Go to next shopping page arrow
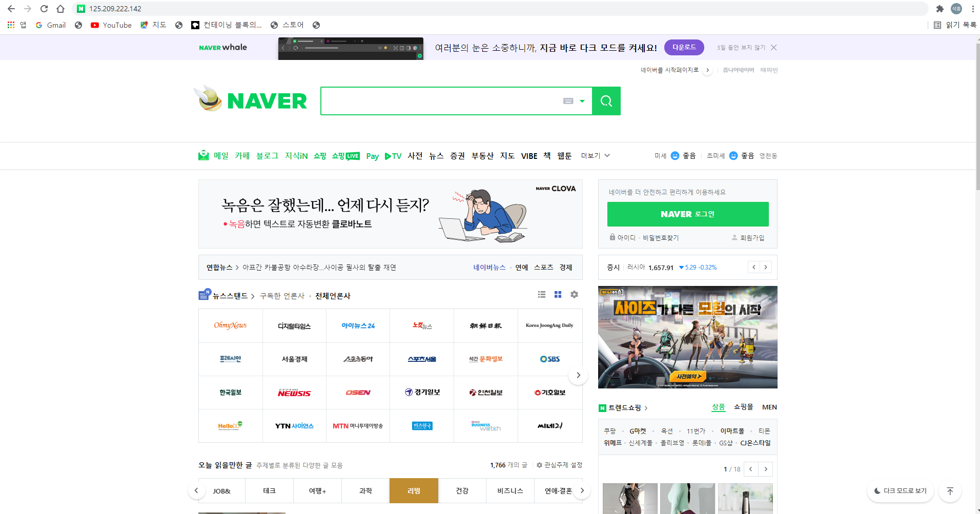Screen dimensions: 980x514 tap(766, 469)
